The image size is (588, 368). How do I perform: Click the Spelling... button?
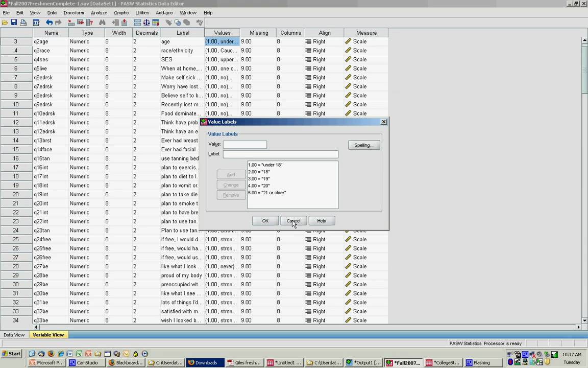tap(364, 145)
